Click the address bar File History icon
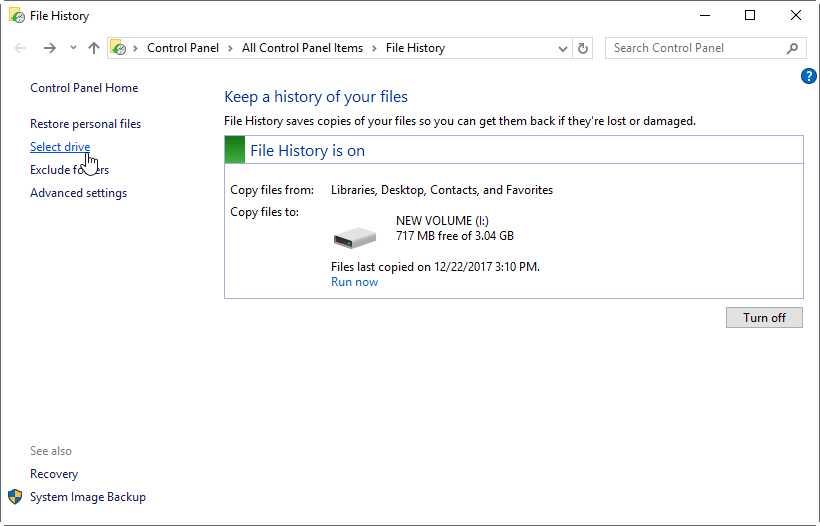The height and width of the screenshot is (526, 820). 119,48
